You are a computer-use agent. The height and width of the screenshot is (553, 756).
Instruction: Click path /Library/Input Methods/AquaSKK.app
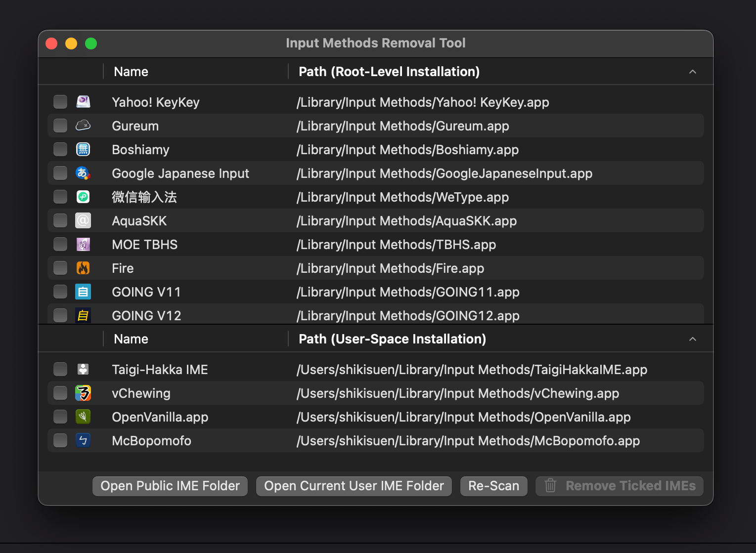(x=406, y=221)
